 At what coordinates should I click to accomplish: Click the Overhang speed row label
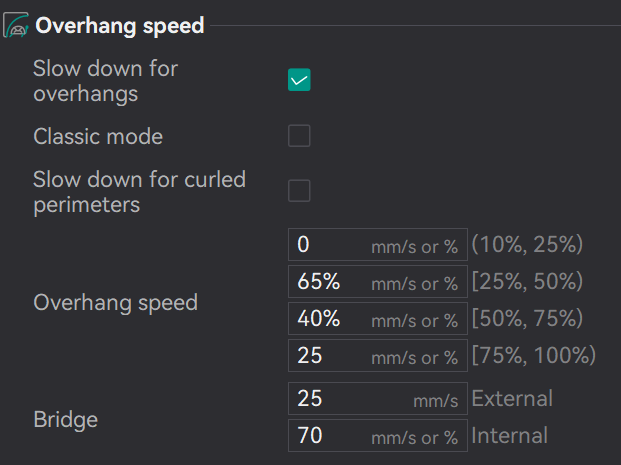(x=115, y=302)
